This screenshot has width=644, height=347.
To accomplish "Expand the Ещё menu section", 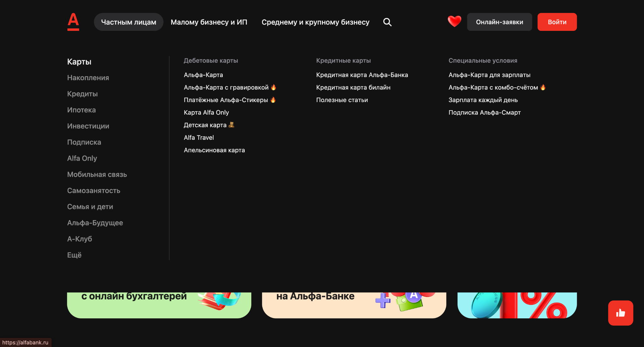I will (x=74, y=255).
